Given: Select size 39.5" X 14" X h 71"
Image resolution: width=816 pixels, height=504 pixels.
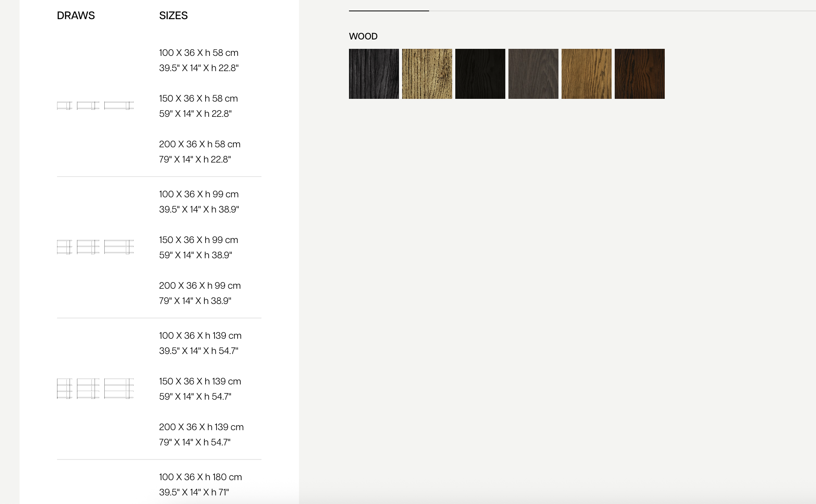Looking at the screenshot, I should click(194, 492).
